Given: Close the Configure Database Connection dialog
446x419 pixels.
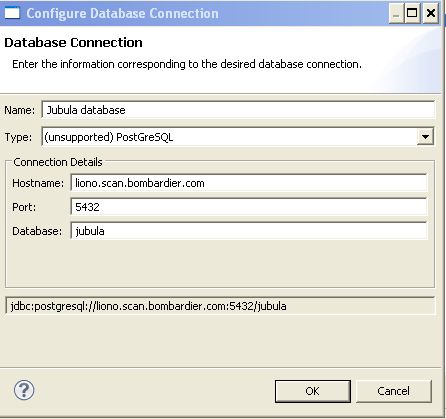Looking at the screenshot, I should tap(431, 13).
